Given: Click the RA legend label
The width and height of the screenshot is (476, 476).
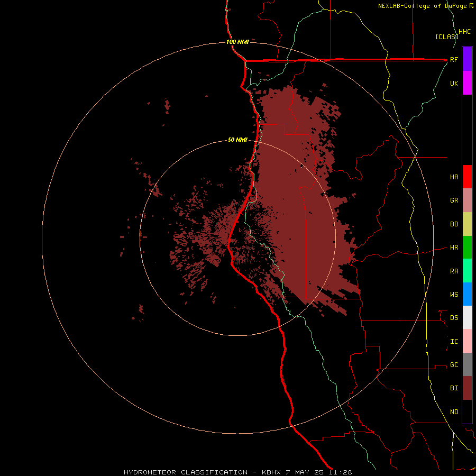Looking at the screenshot, I should click(x=454, y=271).
